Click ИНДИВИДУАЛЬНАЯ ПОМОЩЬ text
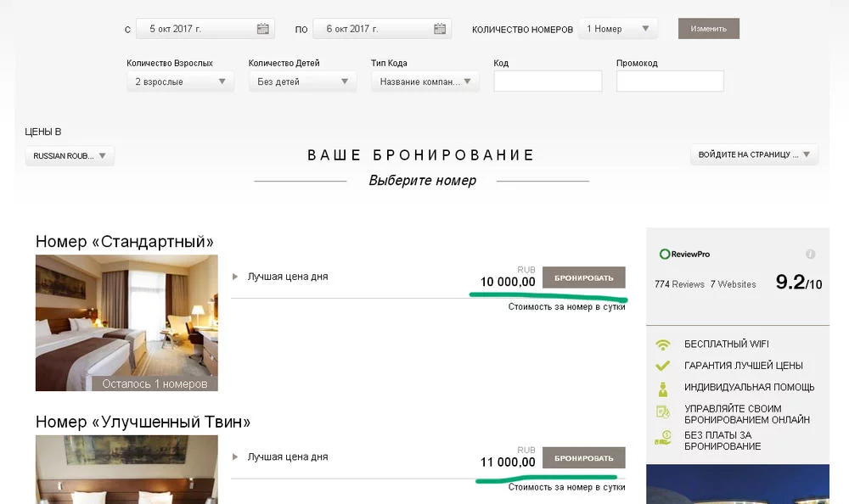The image size is (849, 504). pos(750,387)
